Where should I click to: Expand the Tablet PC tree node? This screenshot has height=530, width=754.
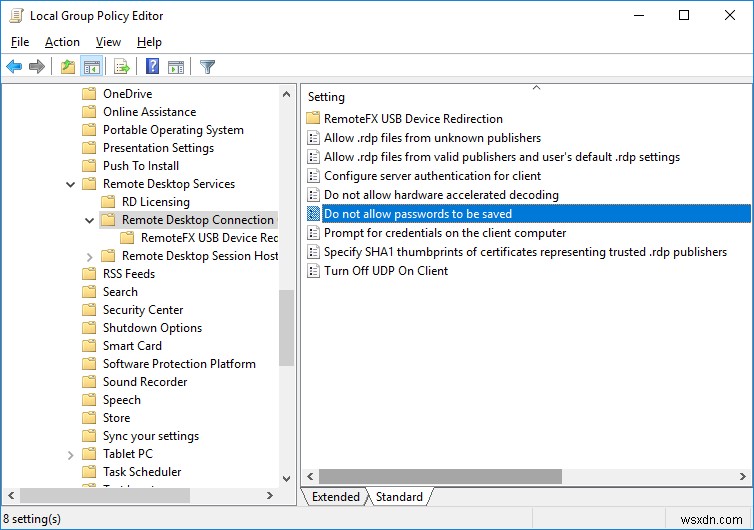pyautogui.click(x=71, y=454)
